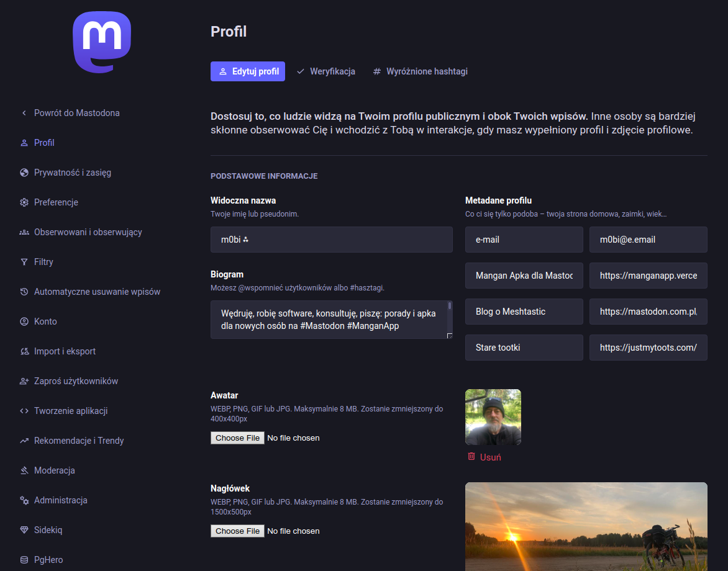728x571 pixels.
Task: Switch to the Weryfikacja tab
Action: click(x=326, y=71)
